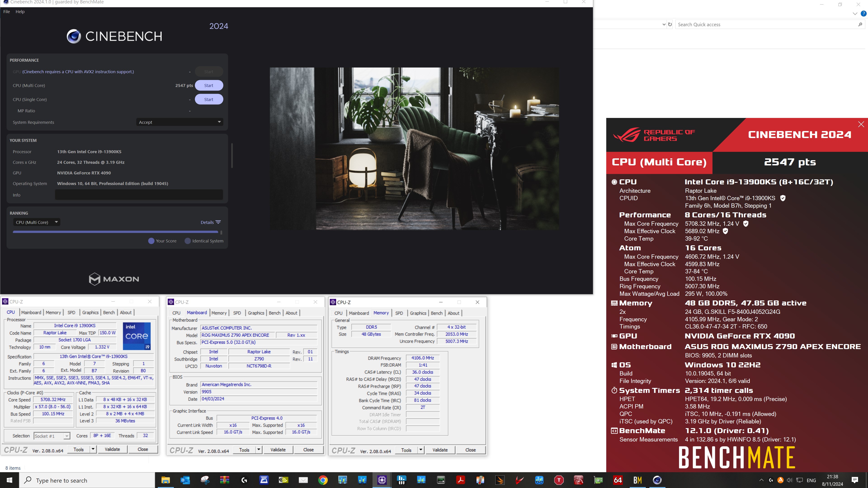Viewport: 868px width, 488px height.
Task: Click Details link in Ranking panel
Action: tap(207, 222)
